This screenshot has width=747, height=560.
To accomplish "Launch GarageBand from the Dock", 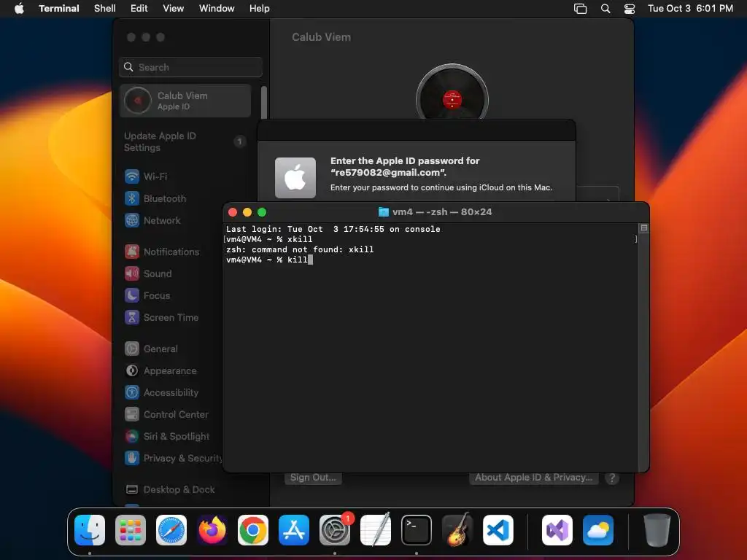I will coord(457,530).
